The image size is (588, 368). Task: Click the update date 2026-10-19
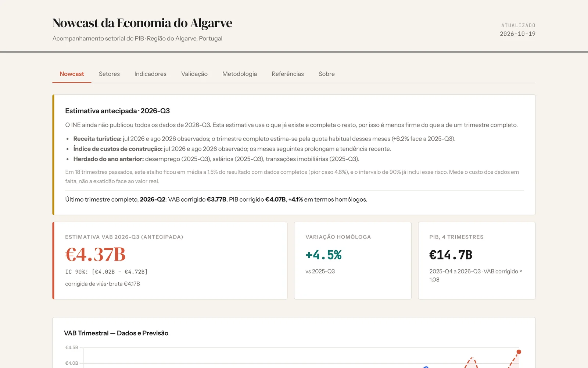pyautogui.click(x=517, y=34)
